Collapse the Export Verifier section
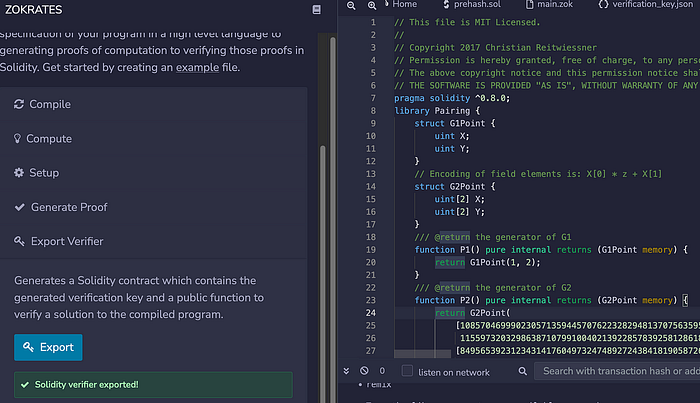This screenshot has width=700, height=403. [154, 241]
